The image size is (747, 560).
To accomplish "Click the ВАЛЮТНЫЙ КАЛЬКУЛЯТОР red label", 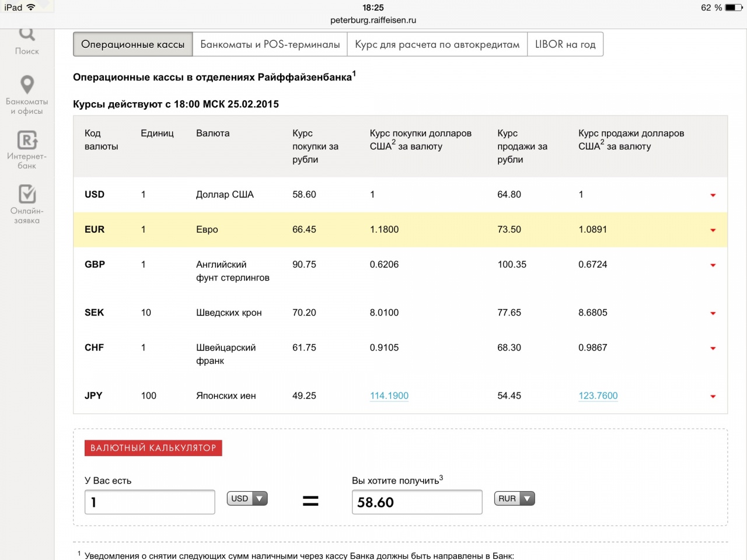I will pyautogui.click(x=153, y=448).
